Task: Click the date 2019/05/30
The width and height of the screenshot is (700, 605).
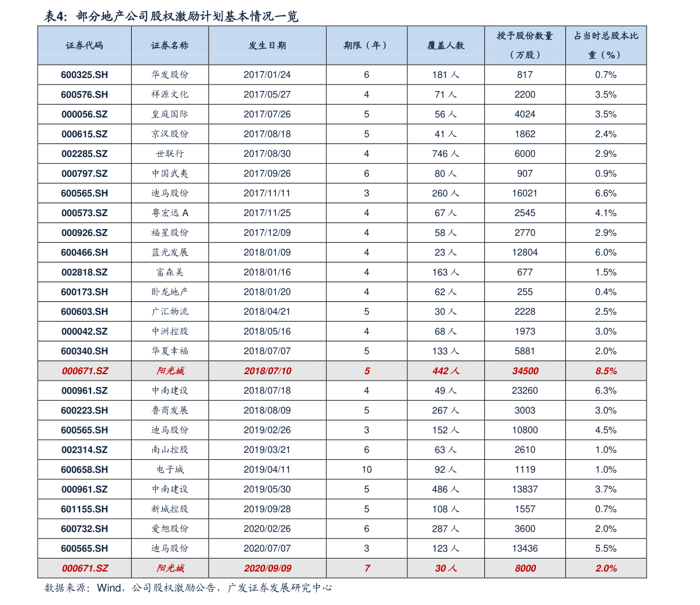Action: (267, 489)
